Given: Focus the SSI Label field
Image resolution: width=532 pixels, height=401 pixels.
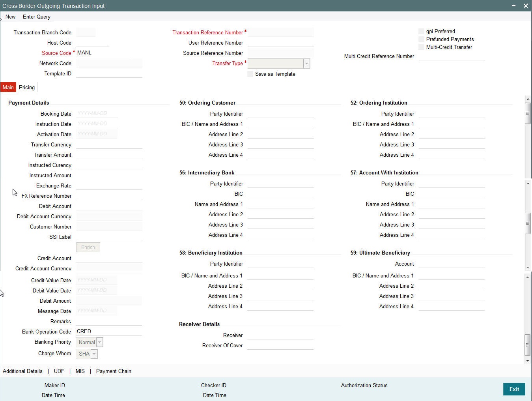Looking at the screenshot, I should [109, 237].
